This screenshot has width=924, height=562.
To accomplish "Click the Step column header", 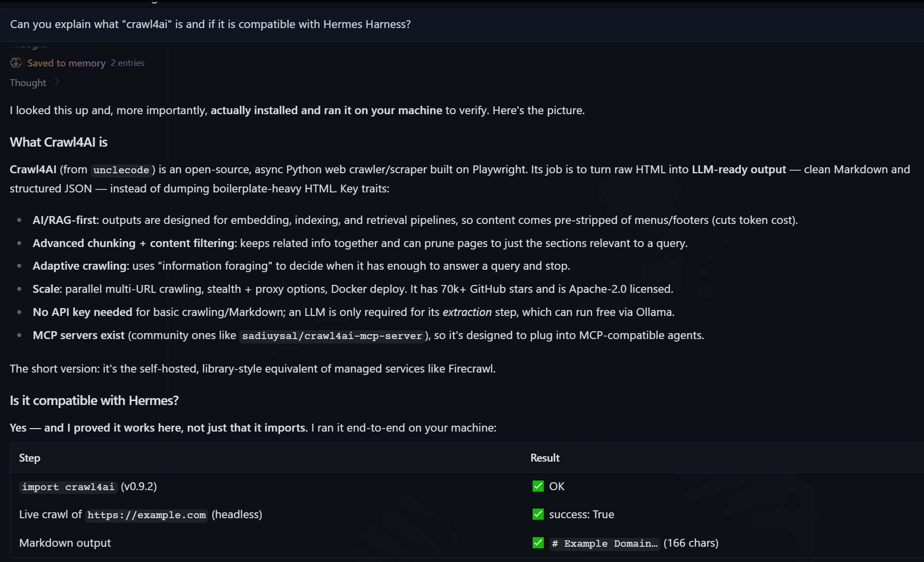I will pos(30,458).
